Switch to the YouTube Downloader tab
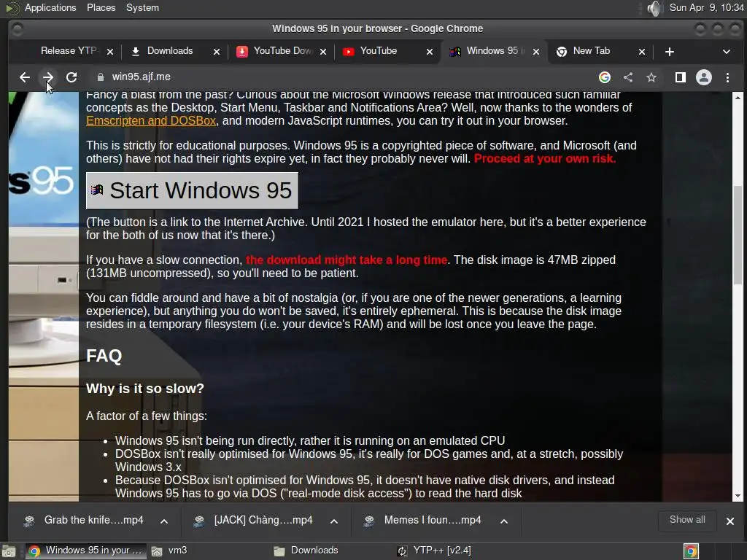Screen dimensions: 747x560 [282, 51]
